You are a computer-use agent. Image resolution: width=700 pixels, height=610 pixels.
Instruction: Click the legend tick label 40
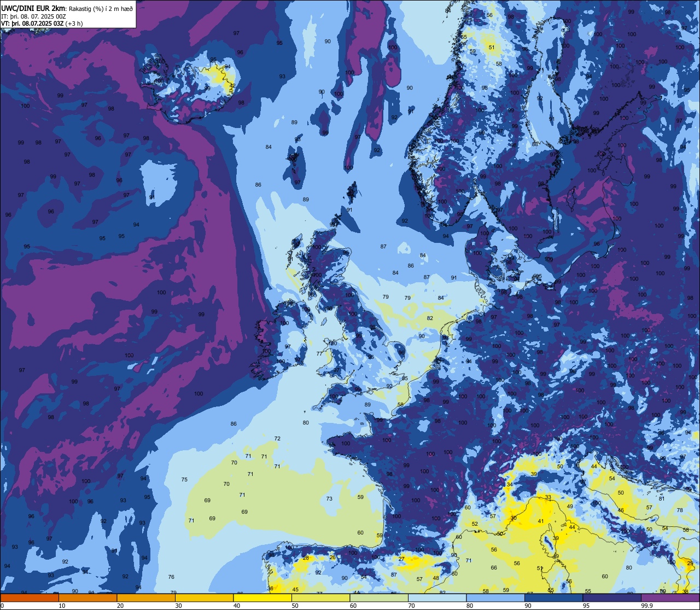point(237,606)
